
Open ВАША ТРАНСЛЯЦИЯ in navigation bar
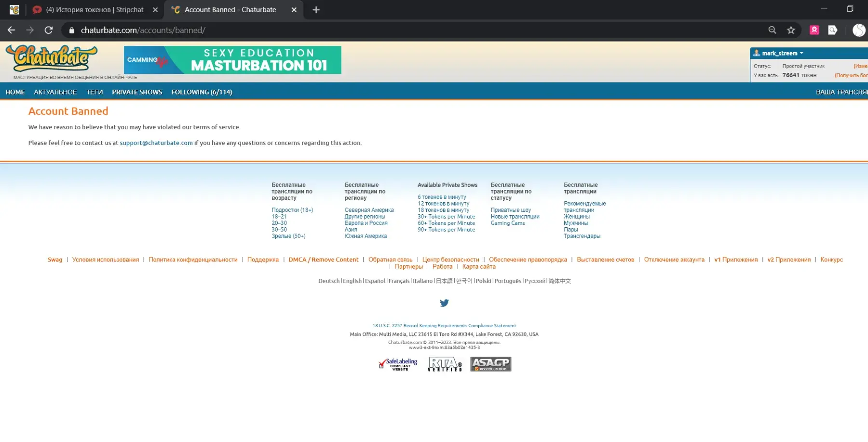841,92
